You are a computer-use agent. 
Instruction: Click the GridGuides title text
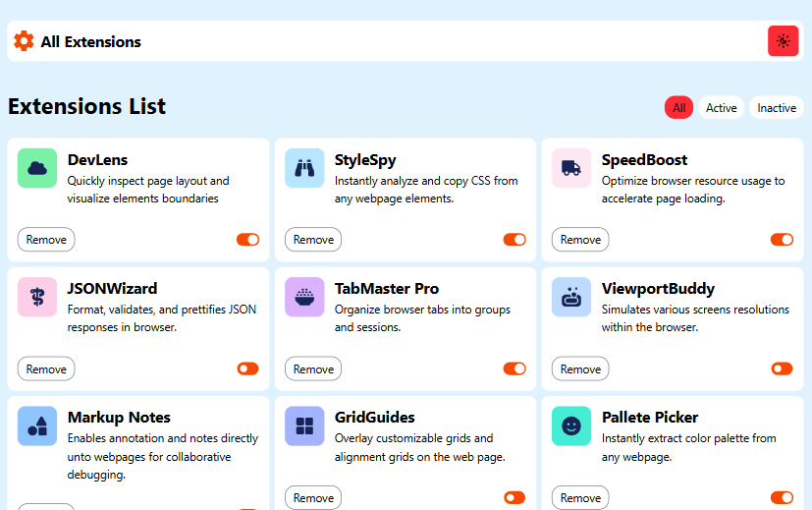coord(374,418)
